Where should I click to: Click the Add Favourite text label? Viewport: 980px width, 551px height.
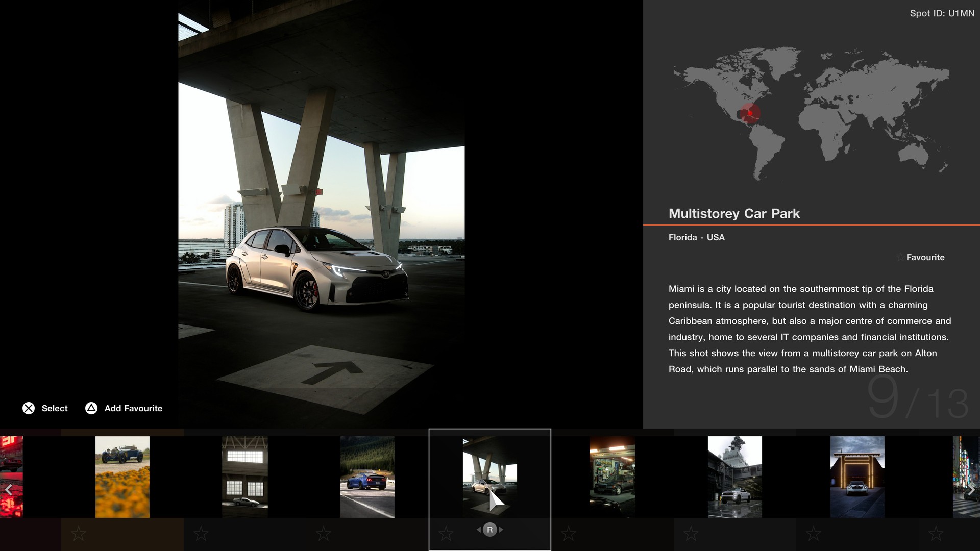[133, 408]
